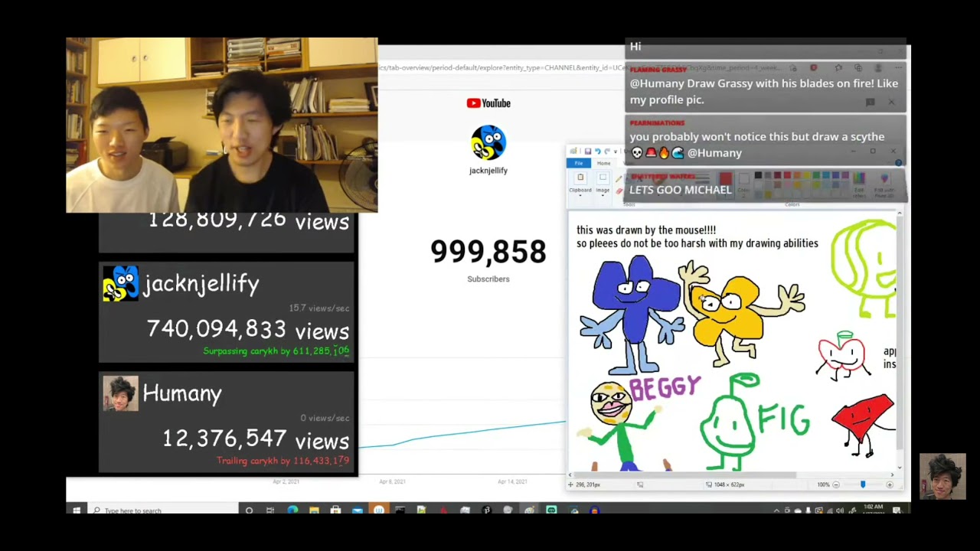The image size is (980, 551).
Task: Switch to Paint's Home ribbon tab
Action: (x=603, y=163)
